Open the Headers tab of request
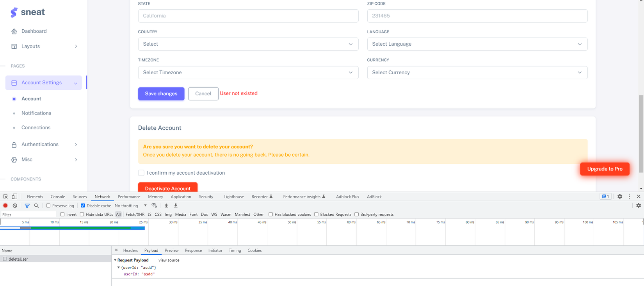This screenshot has width=644, height=286. (130, 250)
